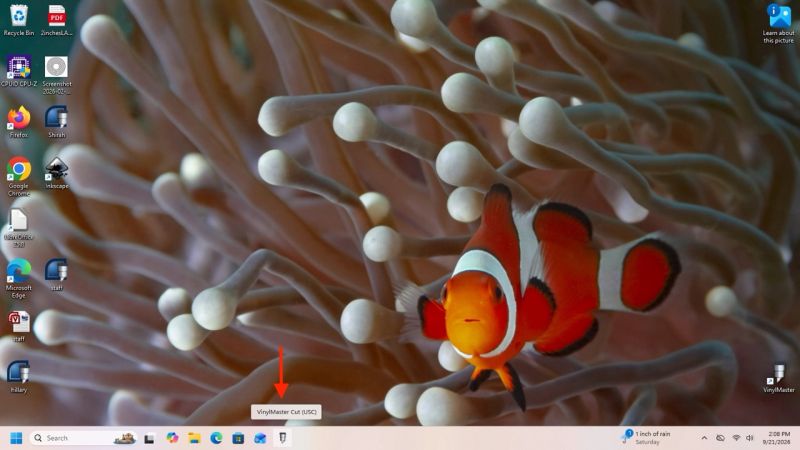Click Learn about this picture icon
Viewport: 800px width, 450px height.
779,23
